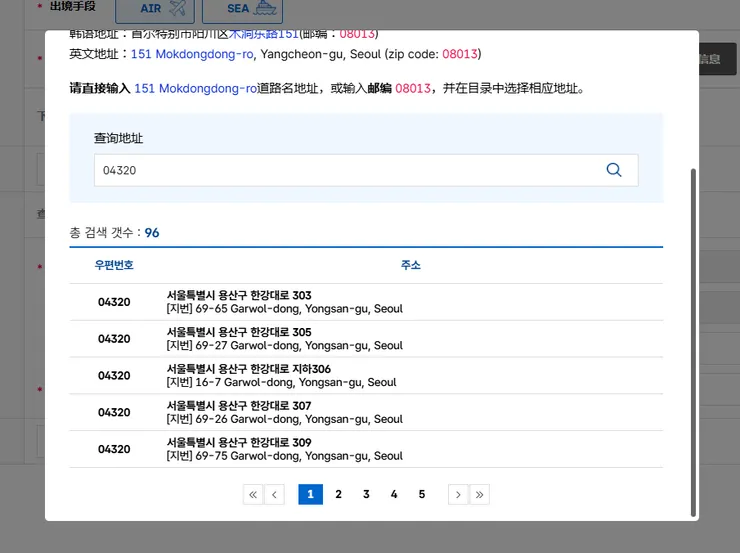740x553 pixels.
Task: Choose address 한강대로 309 row
Action: (366, 449)
